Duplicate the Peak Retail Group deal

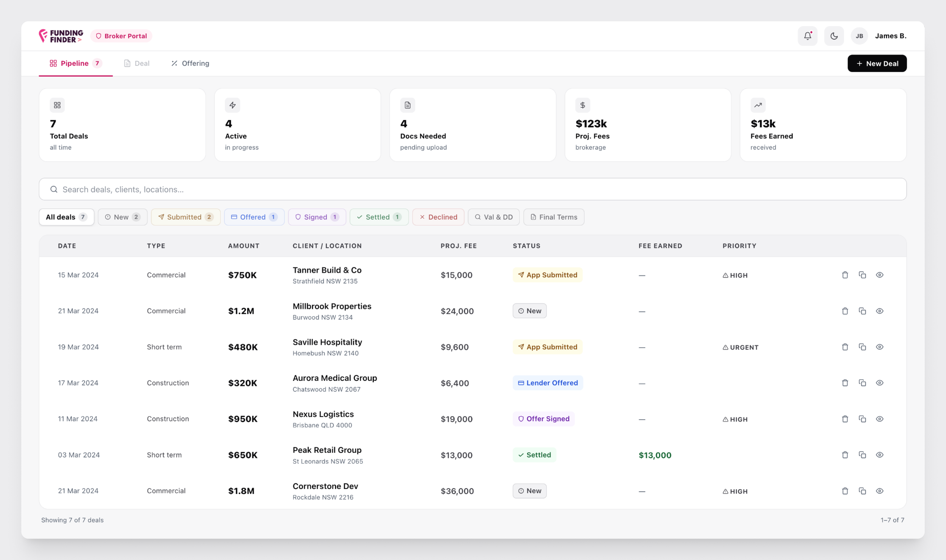pos(862,455)
